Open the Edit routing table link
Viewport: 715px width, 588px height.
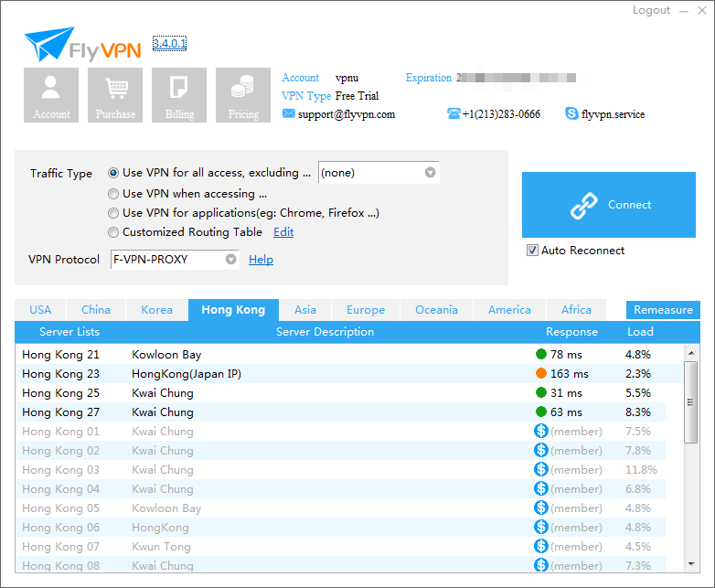pyautogui.click(x=283, y=232)
